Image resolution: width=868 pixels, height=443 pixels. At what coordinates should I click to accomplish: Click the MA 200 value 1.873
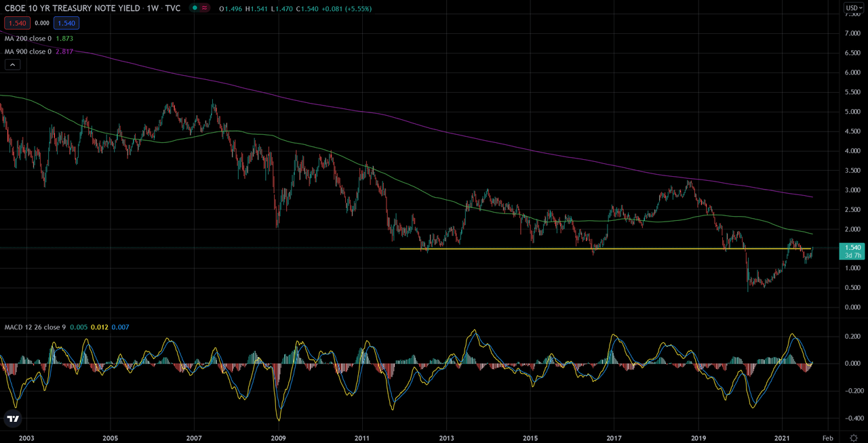coord(64,39)
